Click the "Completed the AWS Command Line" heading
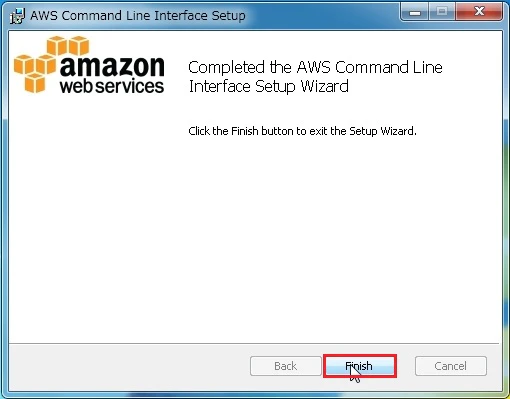 [x=315, y=67]
